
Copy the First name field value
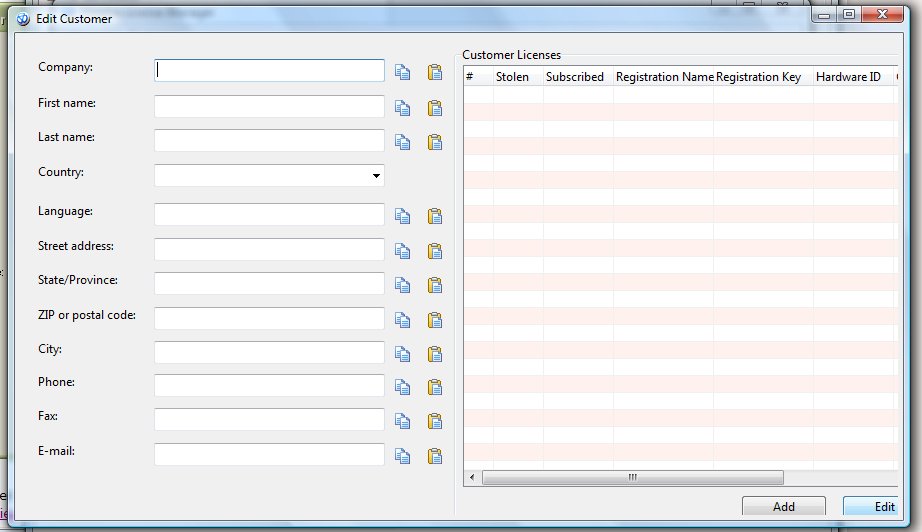(x=402, y=108)
